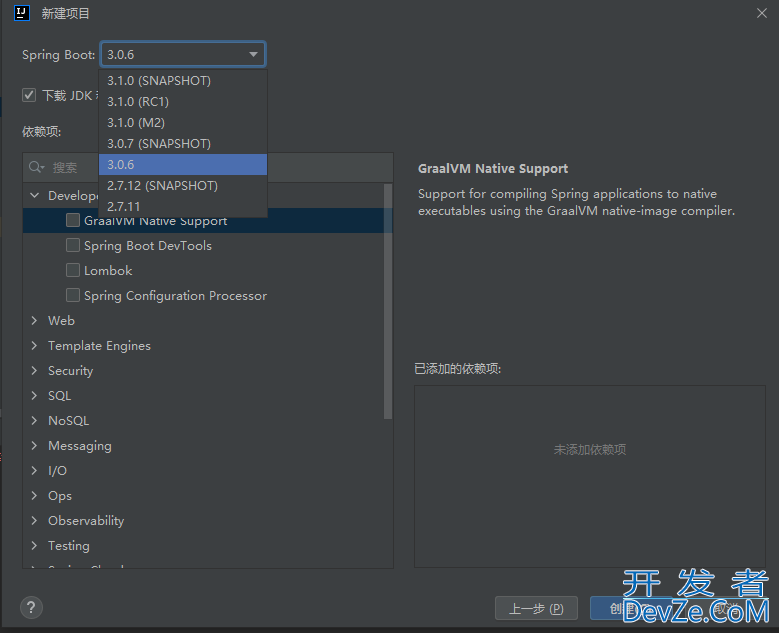Select version 3.1.0 (RC1)
779x633 pixels.
click(x=183, y=101)
